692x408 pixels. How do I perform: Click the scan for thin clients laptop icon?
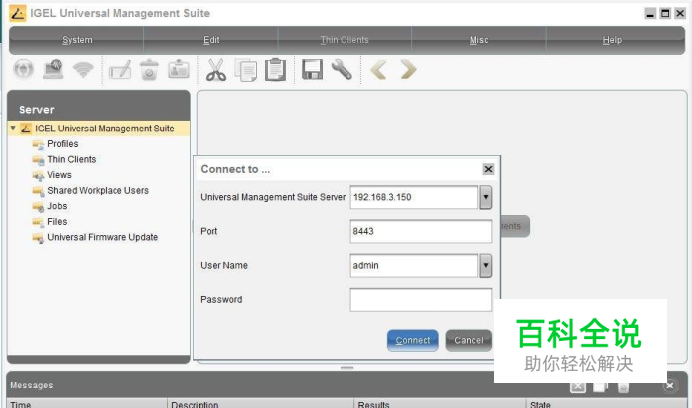53,69
